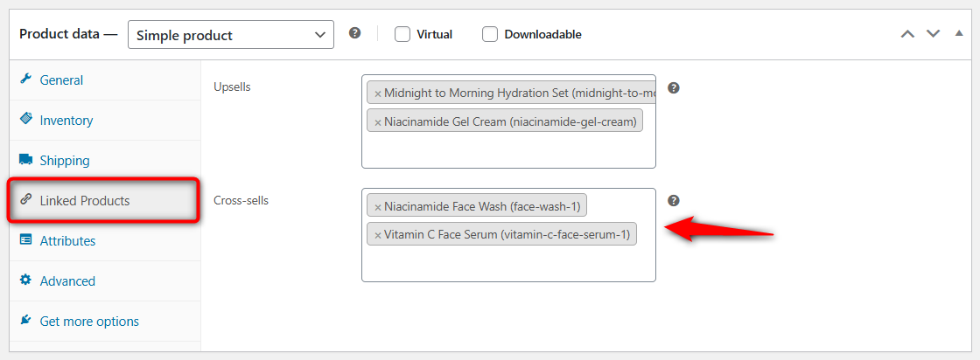This screenshot has width=980, height=360.
Task: Remove Niacinamide Gel Cream from upsells
Action: pyautogui.click(x=378, y=122)
